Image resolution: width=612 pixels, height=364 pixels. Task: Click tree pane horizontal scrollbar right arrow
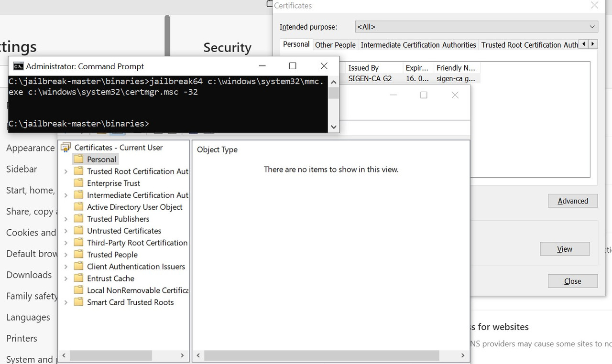[182, 356]
